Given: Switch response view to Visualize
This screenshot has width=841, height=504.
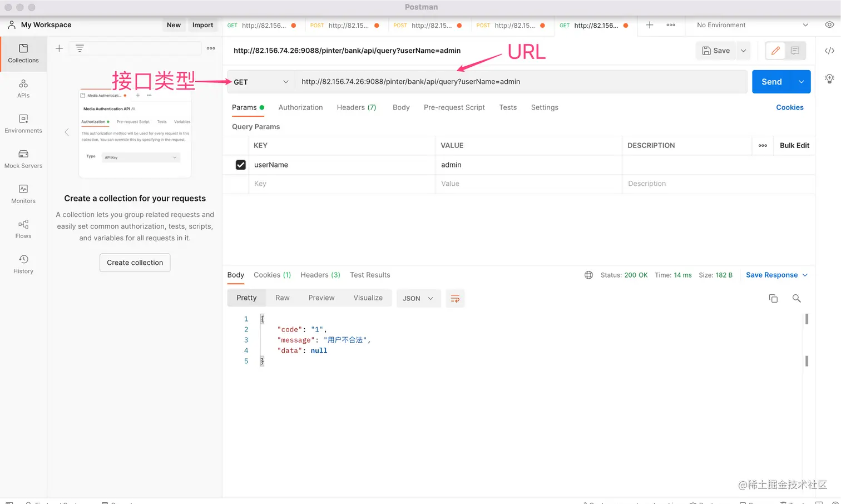Looking at the screenshot, I should (x=368, y=298).
